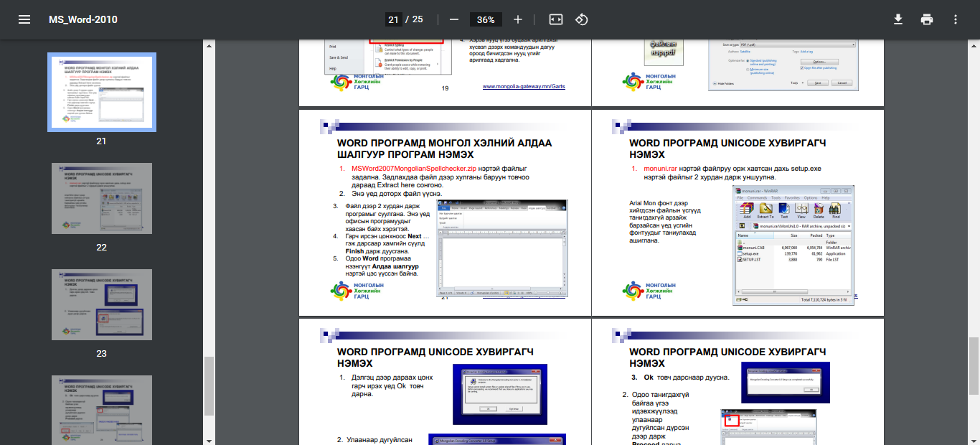Select page 21 thumbnail
Viewport: 980px width, 445px height.
tap(101, 92)
